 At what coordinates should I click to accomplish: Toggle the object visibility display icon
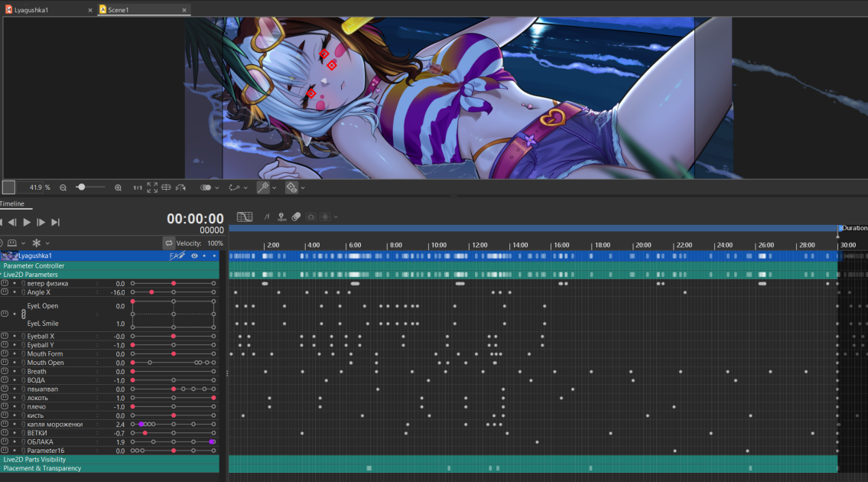coord(291,187)
